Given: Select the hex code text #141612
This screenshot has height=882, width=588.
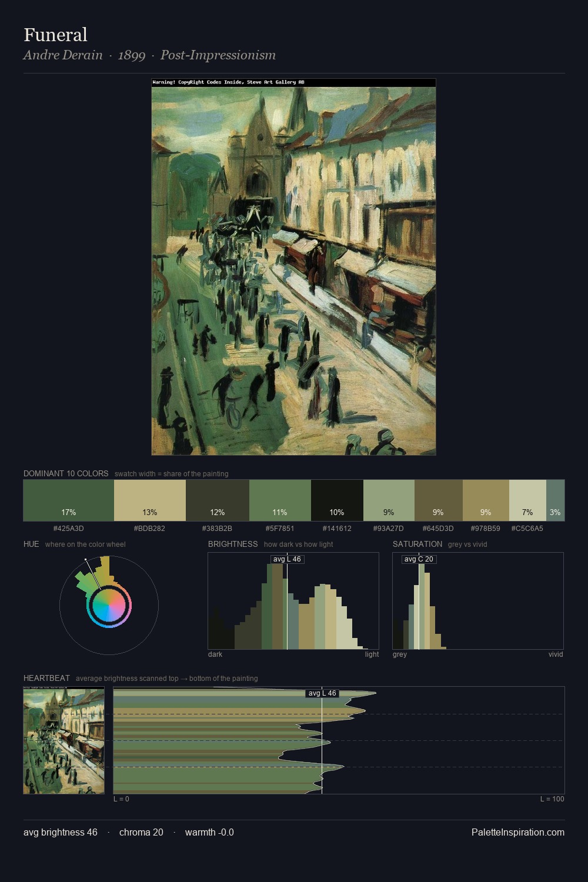Looking at the screenshot, I should pyautogui.click(x=337, y=529).
